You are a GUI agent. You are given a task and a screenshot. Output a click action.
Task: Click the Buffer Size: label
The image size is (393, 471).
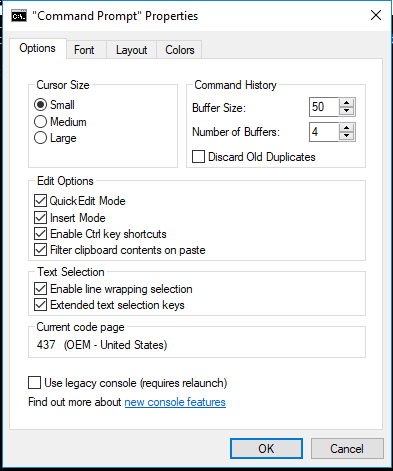point(219,108)
